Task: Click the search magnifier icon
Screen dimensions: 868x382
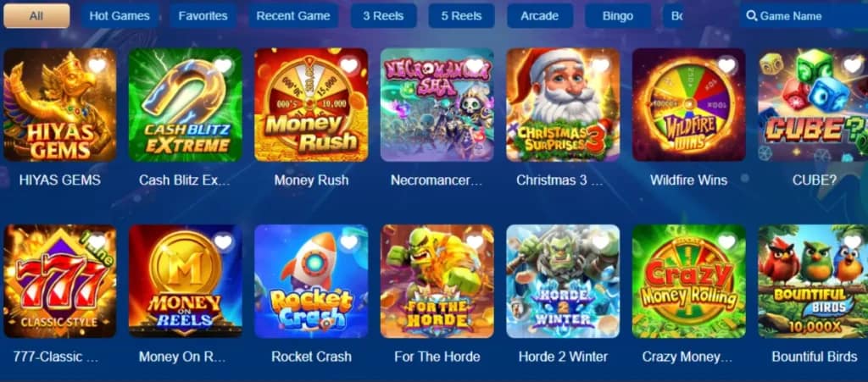Action: point(751,16)
